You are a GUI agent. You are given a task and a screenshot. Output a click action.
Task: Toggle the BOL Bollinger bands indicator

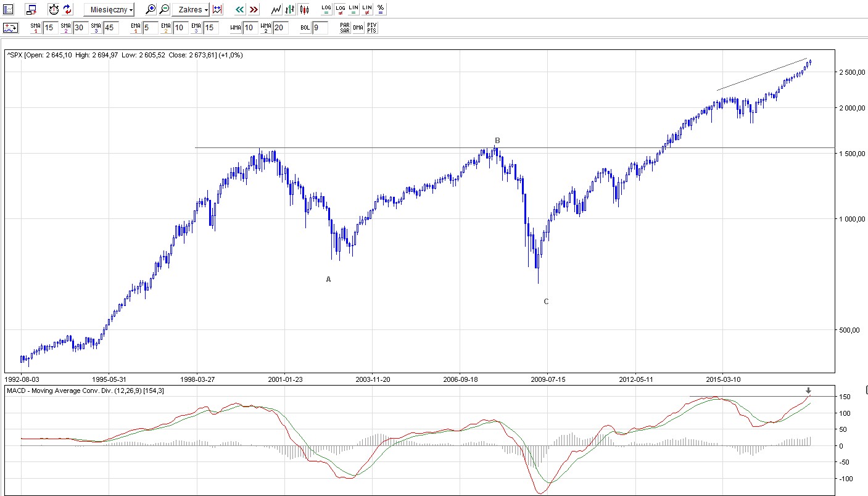[305, 28]
